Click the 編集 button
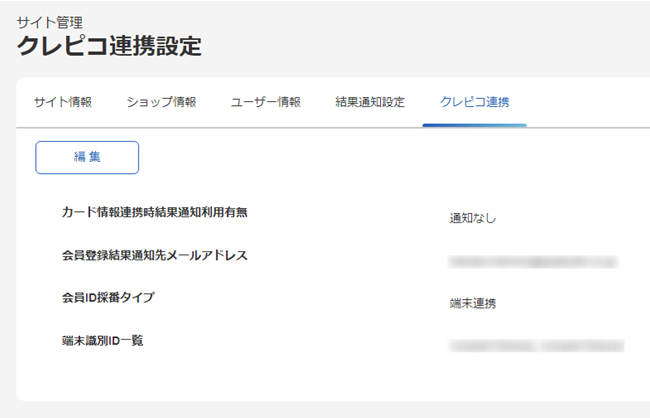650x418 pixels. [87, 158]
